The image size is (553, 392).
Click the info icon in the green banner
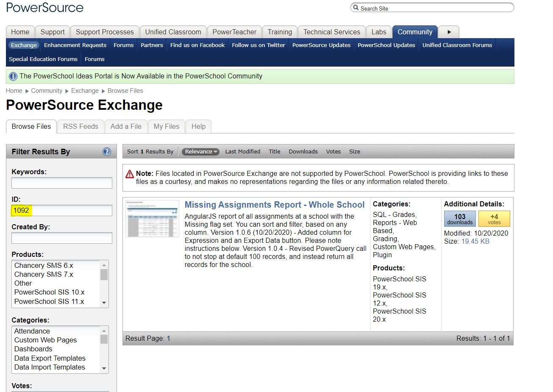[x=13, y=76]
